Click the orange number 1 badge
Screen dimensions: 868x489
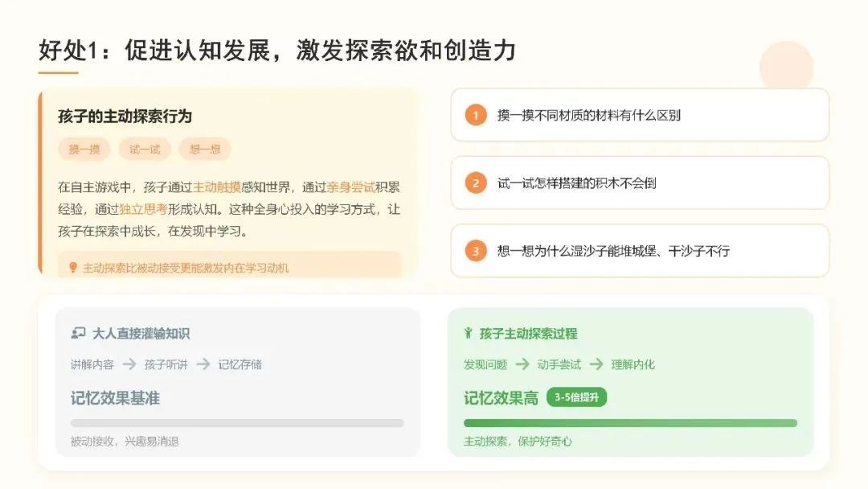(x=476, y=115)
